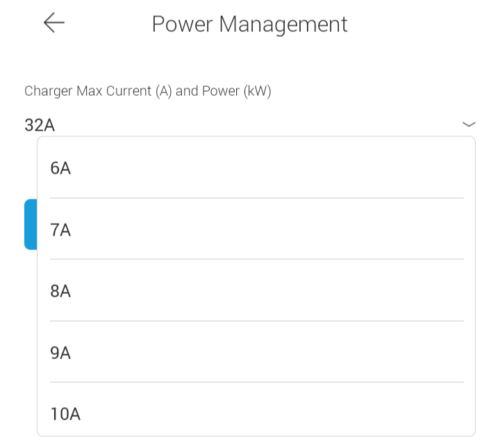Click the Power Management page title
The width and height of the screenshot is (500, 448).
pos(249,24)
